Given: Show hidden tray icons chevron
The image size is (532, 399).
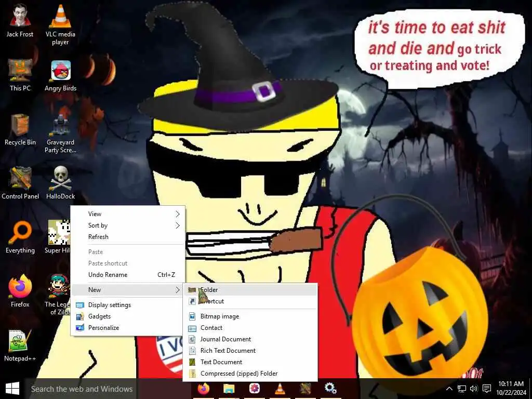Looking at the screenshot, I should pyautogui.click(x=449, y=389).
